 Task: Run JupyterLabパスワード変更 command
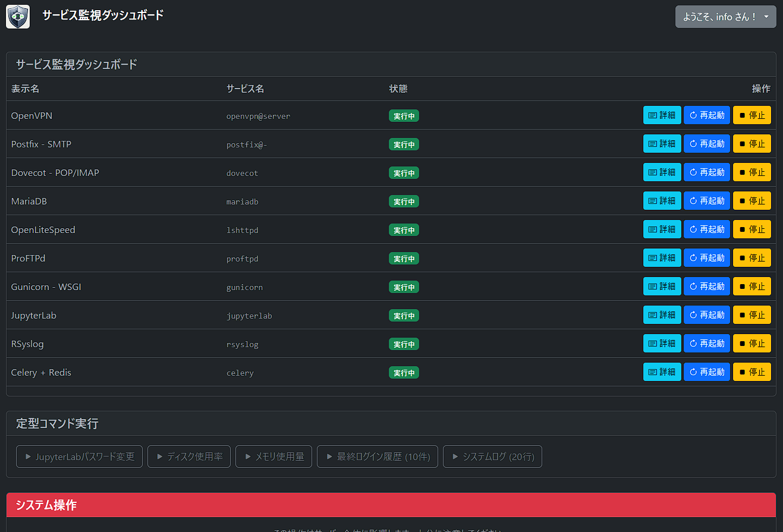(79, 457)
